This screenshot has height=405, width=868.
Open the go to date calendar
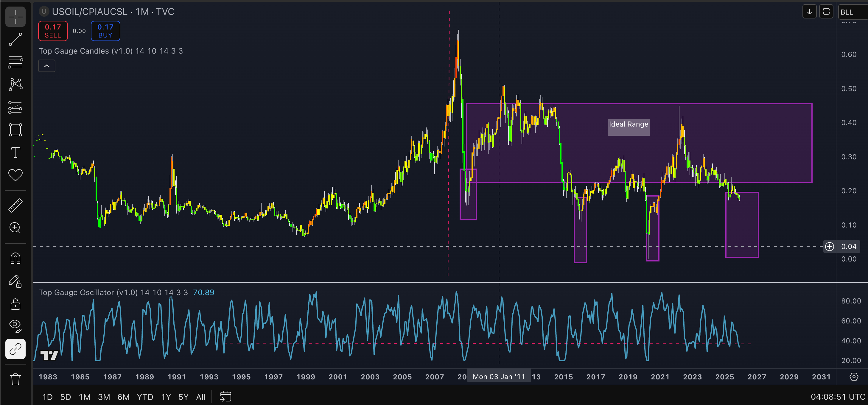225,397
